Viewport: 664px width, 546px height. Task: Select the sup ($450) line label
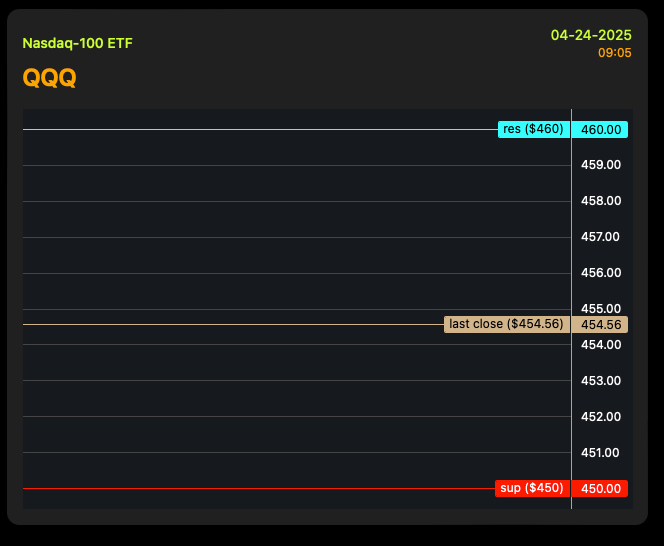tap(532, 488)
